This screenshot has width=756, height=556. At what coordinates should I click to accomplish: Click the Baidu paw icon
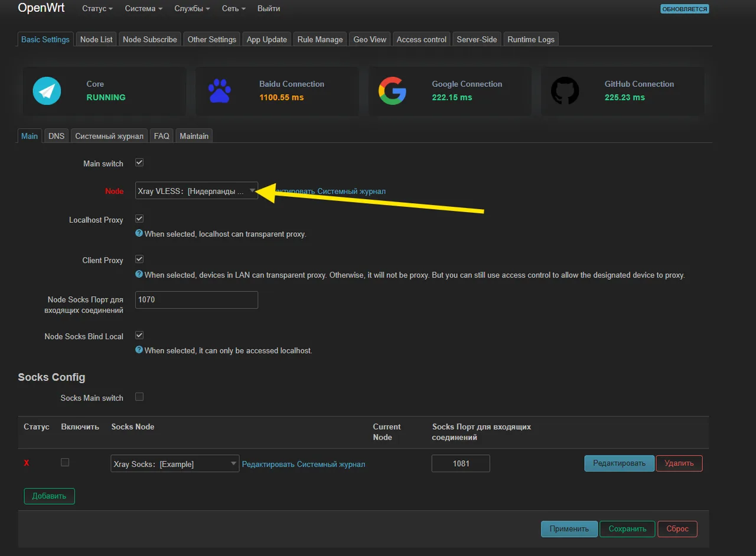(220, 91)
